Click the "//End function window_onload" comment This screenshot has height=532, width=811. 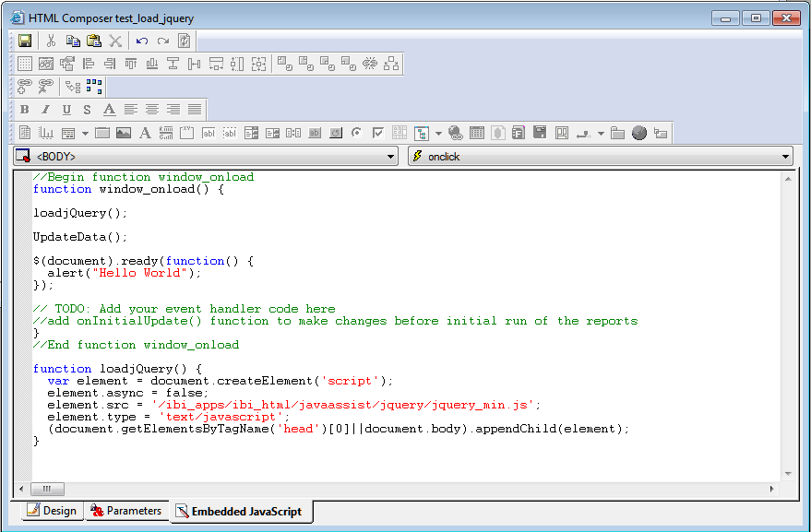tap(136, 345)
